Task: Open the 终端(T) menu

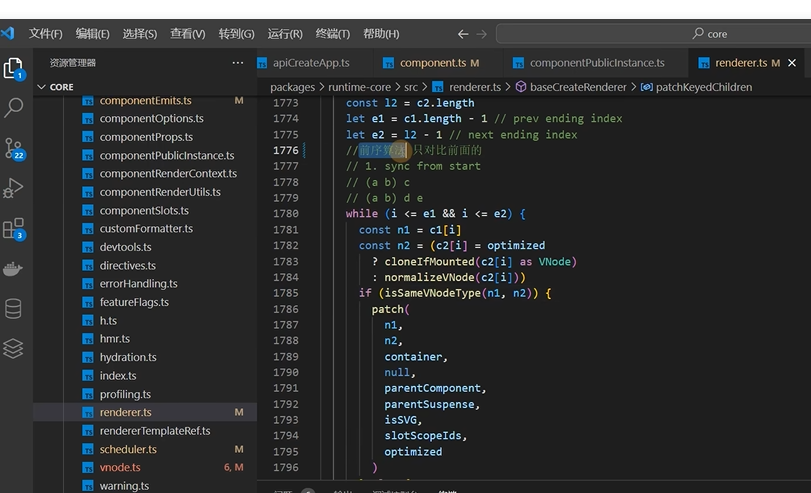Action: [333, 34]
